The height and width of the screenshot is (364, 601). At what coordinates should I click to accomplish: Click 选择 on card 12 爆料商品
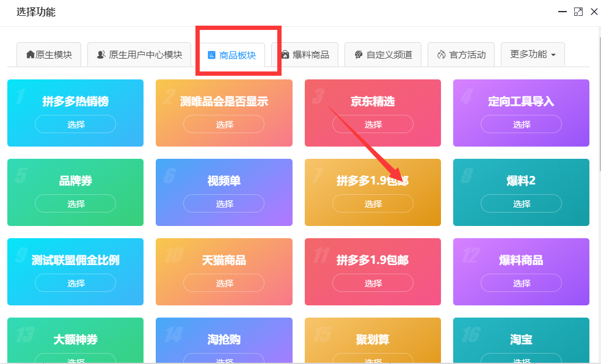pos(521,283)
